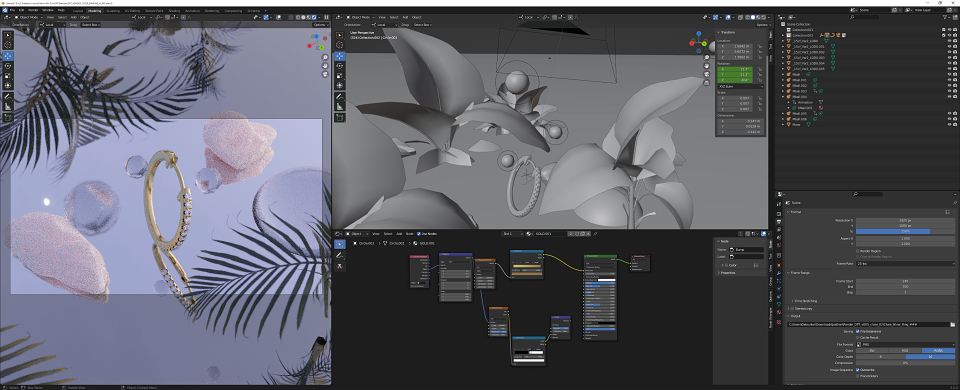960x390 pixels.
Task: Open the Frame Rate dropdown
Action: 906,264
